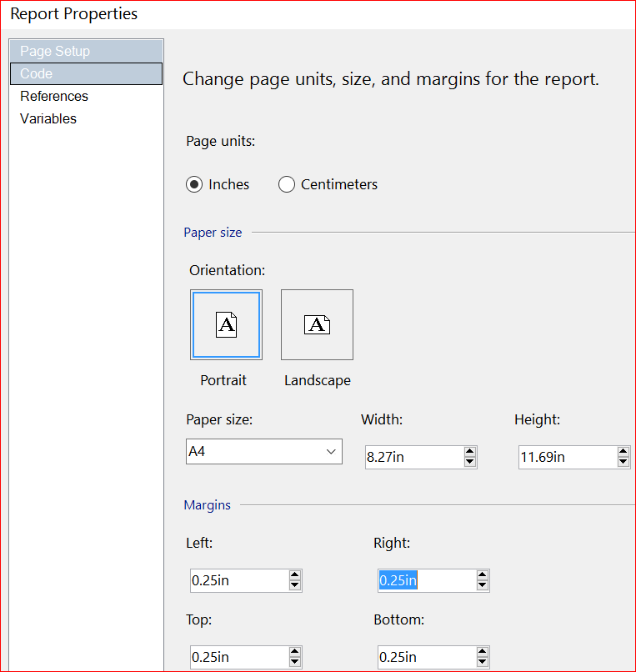Viewport: 636px width, 672px height.
Task: Decrease Left margin with down arrow
Action: pos(295,585)
